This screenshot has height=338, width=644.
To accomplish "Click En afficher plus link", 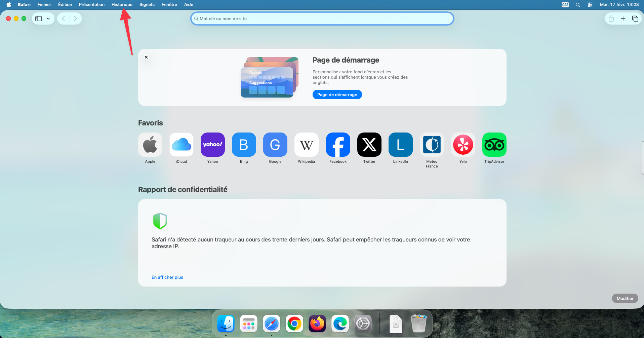I will (x=167, y=277).
